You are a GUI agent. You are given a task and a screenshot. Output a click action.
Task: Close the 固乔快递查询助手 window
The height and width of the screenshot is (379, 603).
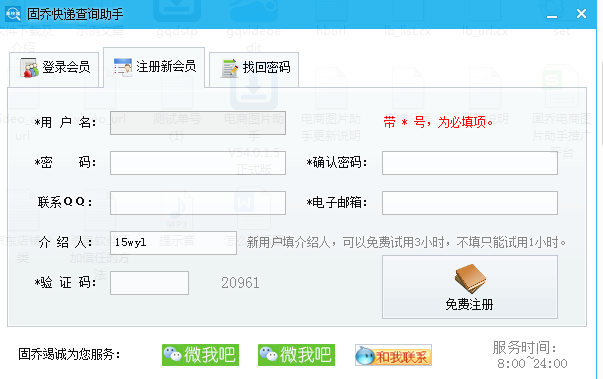tap(581, 14)
